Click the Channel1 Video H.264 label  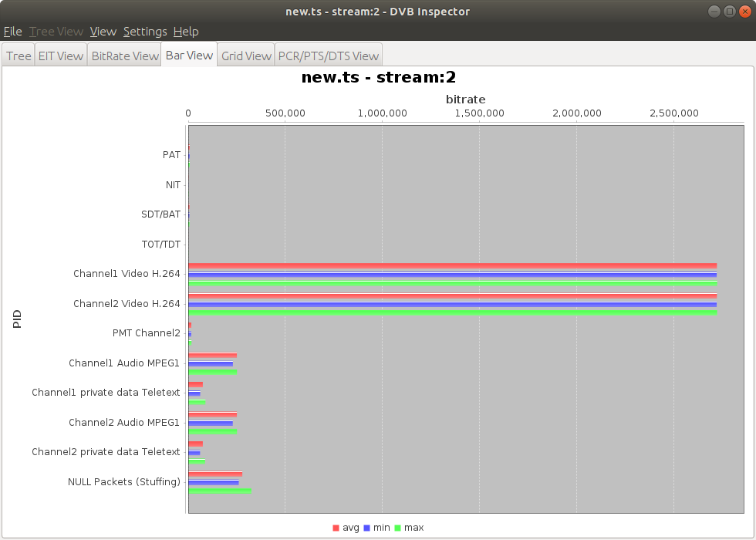127,274
